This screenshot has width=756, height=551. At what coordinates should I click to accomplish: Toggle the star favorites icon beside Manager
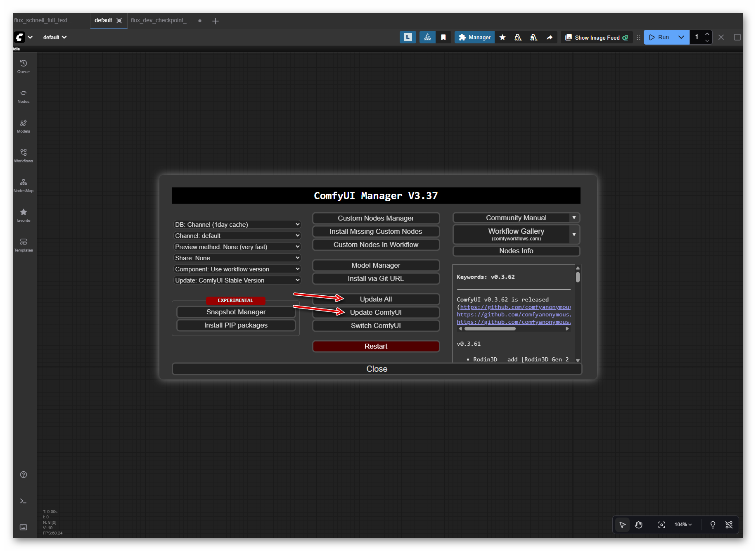[502, 37]
